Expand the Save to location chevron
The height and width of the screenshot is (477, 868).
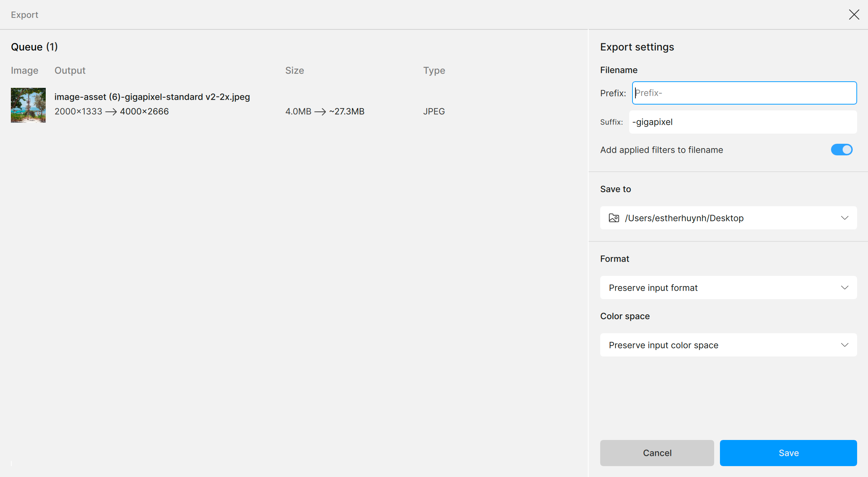coord(844,218)
